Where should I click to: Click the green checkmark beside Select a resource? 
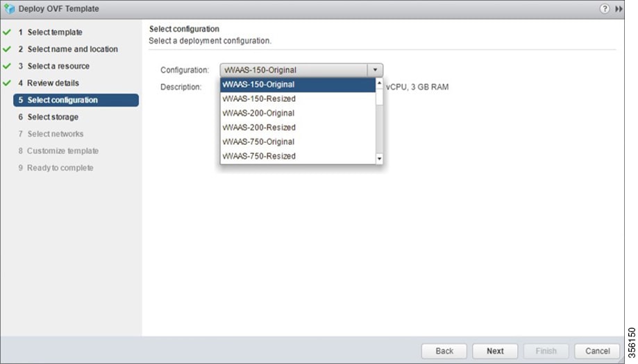coord(6,66)
